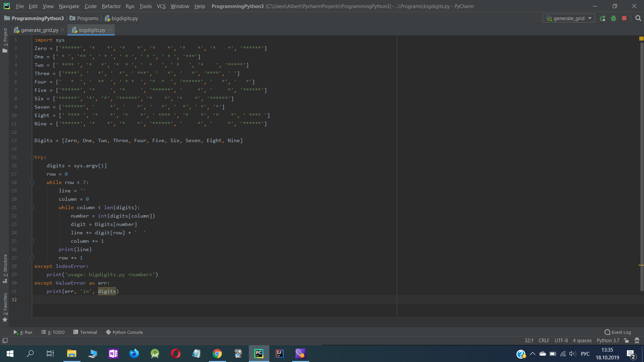Click the 32:1 line-column indicator
The image size is (644, 362).
point(529,341)
